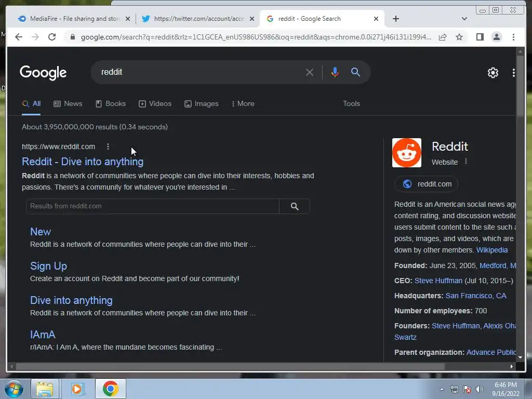
Task: Open a new browser tab
Action: click(x=395, y=19)
